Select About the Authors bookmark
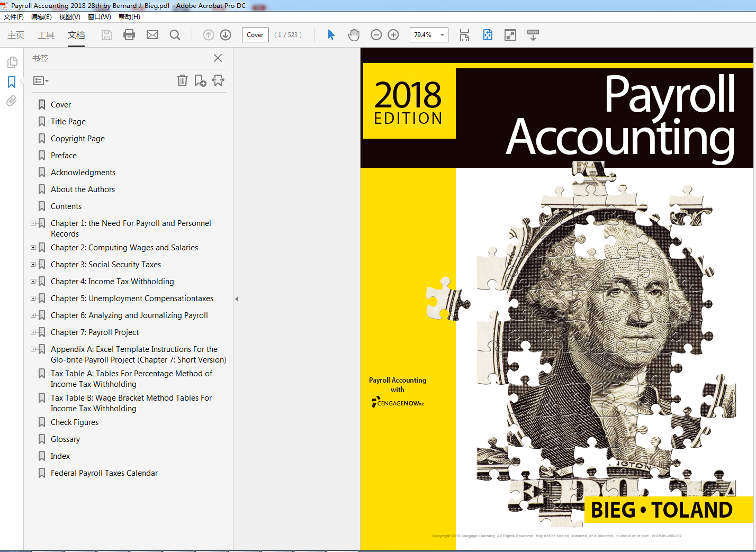 tap(83, 189)
